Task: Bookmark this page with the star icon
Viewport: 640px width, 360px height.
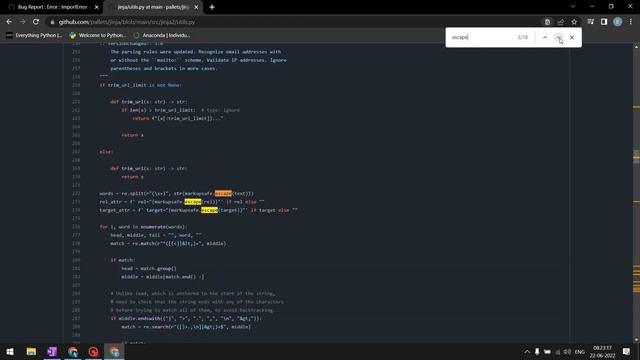Action: [574, 22]
